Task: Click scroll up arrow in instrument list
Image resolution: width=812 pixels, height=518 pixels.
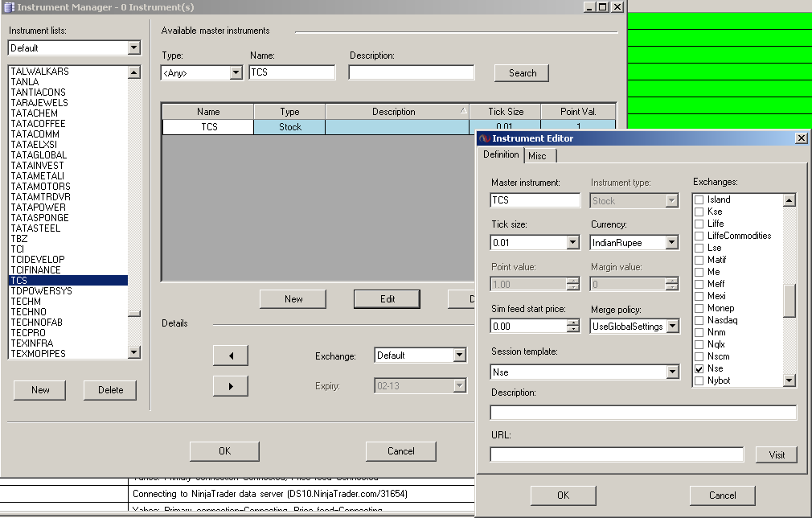Action: click(134, 72)
